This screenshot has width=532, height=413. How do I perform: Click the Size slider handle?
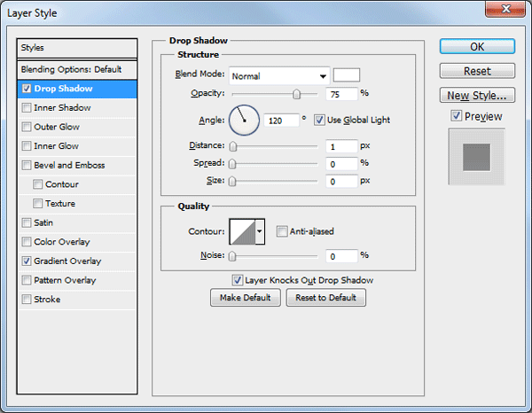coord(232,182)
